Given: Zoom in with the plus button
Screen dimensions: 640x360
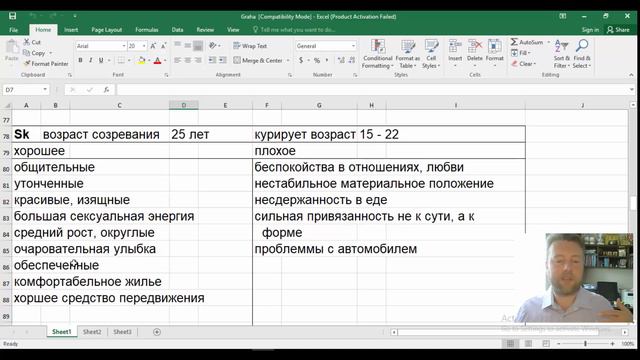Looking at the screenshot, I should pyautogui.click(x=612, y=344).
